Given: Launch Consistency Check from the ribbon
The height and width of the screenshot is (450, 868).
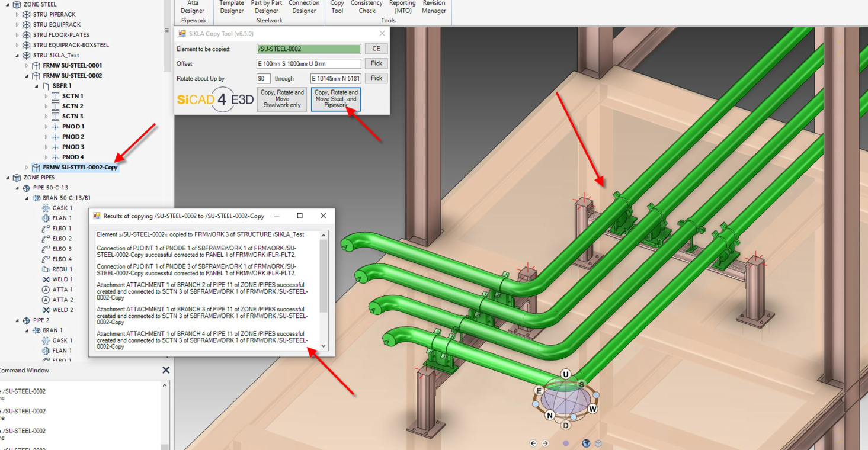Looking at the screenshot, I should click(x=366, y=7).
